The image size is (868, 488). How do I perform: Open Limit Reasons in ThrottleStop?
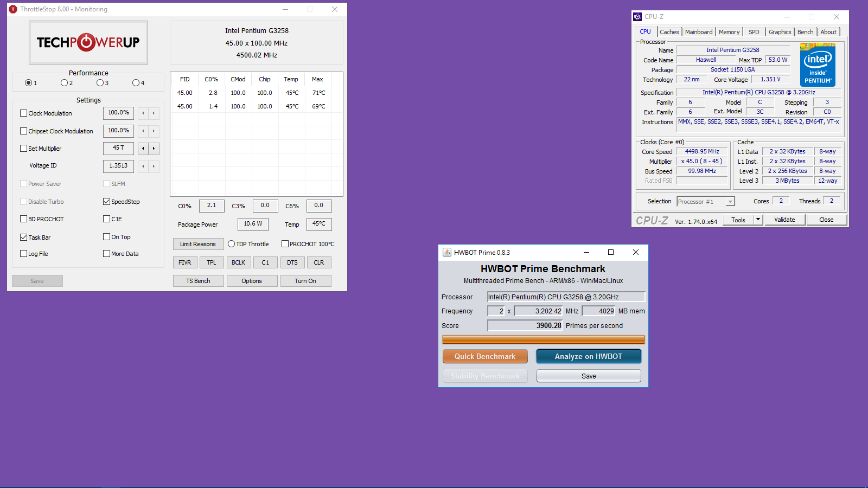coord(198,244)
